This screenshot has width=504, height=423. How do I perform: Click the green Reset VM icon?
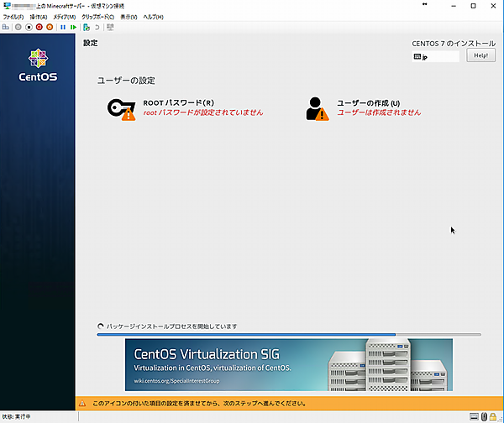pyautogui.click(x=72, y=27)
